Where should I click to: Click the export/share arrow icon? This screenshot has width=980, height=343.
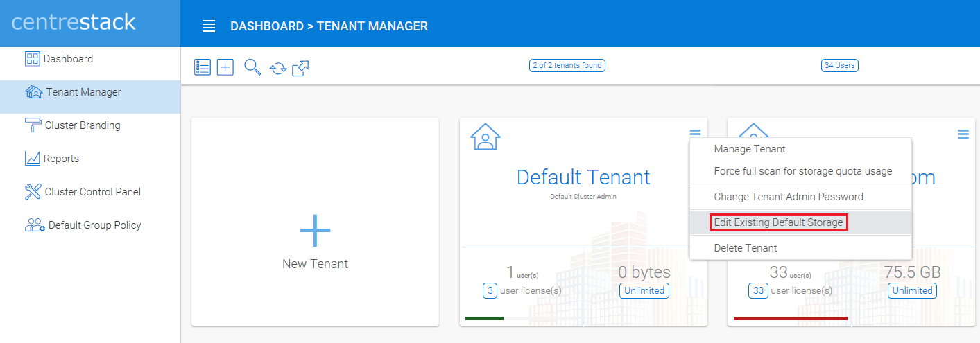[x=300, y=68]
